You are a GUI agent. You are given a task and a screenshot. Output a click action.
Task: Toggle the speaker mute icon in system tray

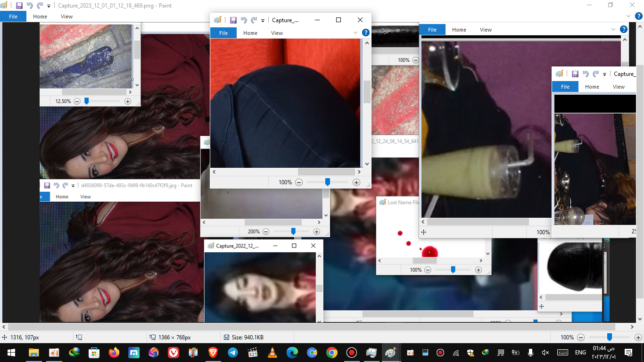click(x=545, y=353)
